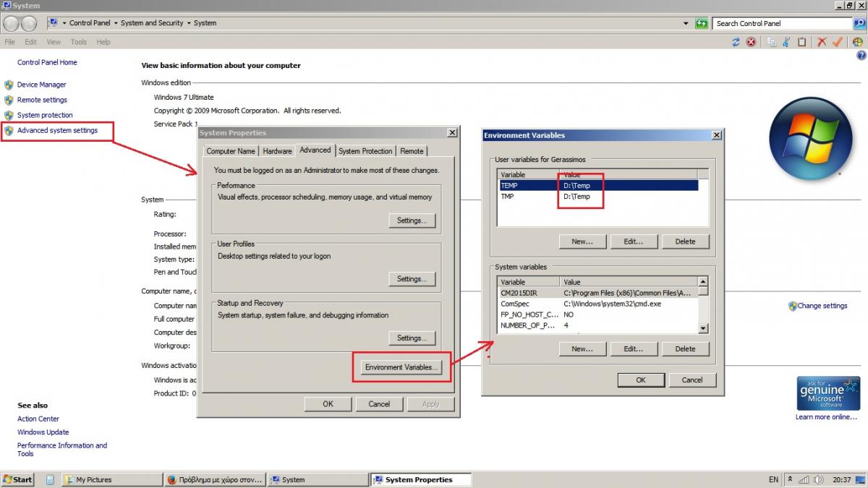Click the orange checkmark properties toolbar icon

click(838, 42)
